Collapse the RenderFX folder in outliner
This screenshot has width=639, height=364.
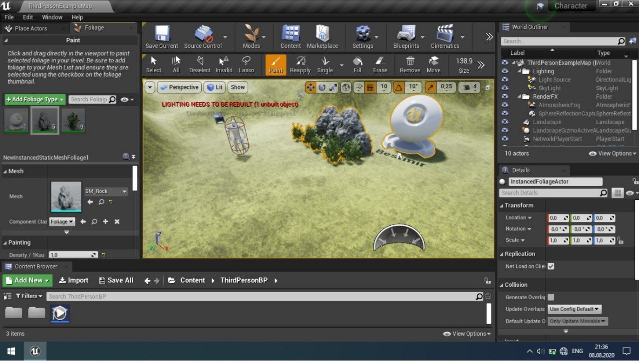tap(520, 96)
